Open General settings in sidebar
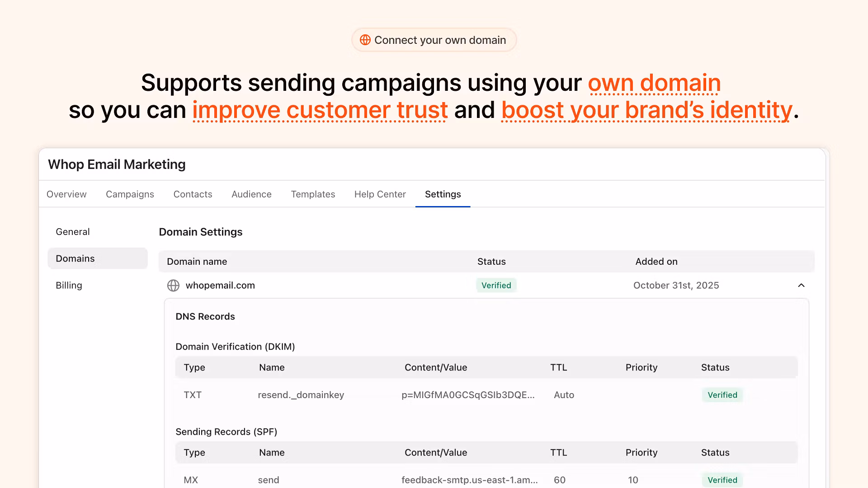This screenshot has width=868, height=488. pos(73,232)
